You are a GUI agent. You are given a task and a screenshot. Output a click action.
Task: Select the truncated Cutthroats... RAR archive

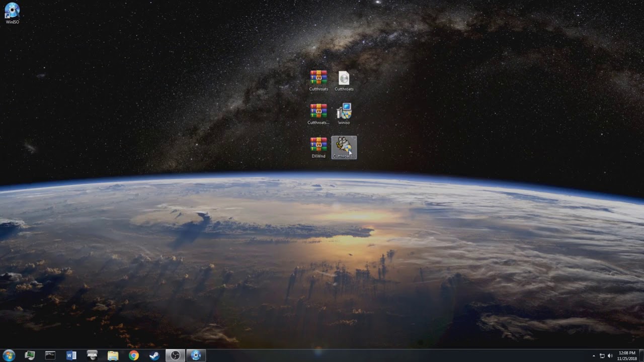pos(318,114)
